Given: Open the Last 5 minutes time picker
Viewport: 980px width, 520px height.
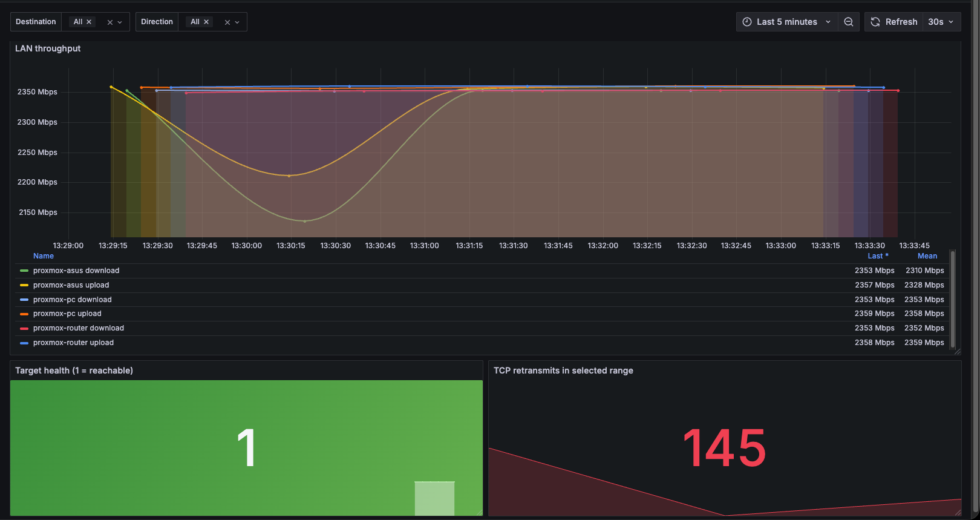Looking at the screenshot, I should click(x=786, y=22).
